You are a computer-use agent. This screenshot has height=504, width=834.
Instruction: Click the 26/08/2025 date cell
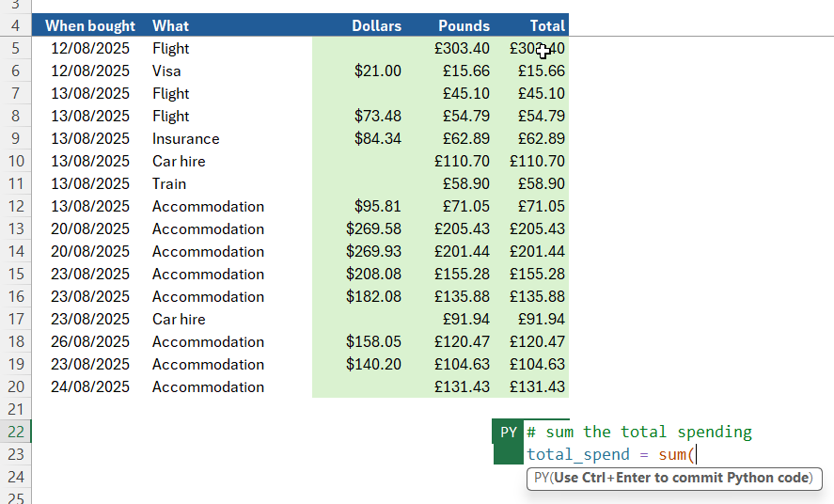[x=90, y=342]
